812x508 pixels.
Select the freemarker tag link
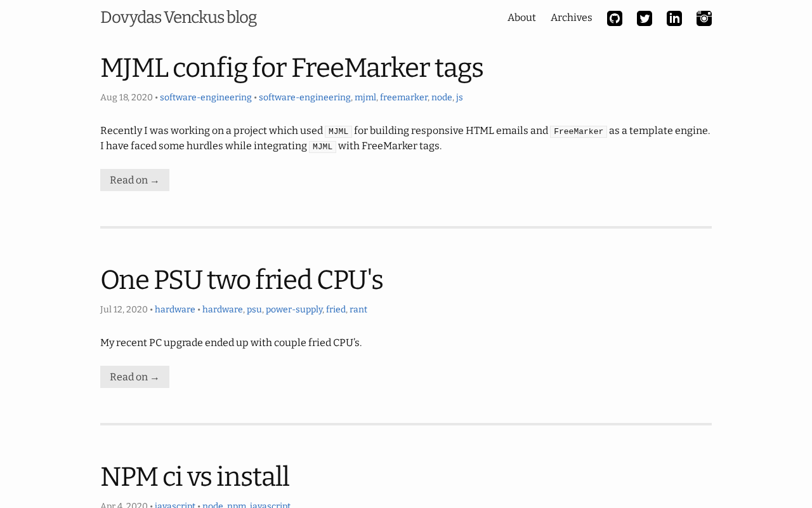(x=403, y=98)
